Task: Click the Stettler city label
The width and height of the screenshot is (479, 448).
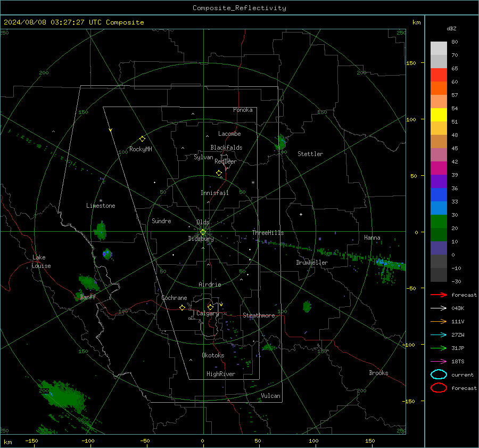Action: 310,154
